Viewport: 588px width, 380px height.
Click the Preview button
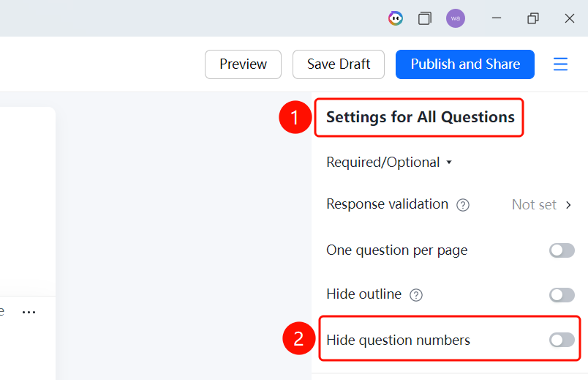pyautogui.click(x=243, y=64)
